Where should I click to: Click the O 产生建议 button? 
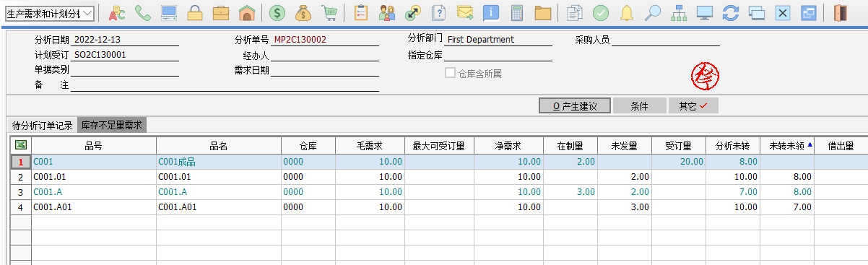click(575, 106)
